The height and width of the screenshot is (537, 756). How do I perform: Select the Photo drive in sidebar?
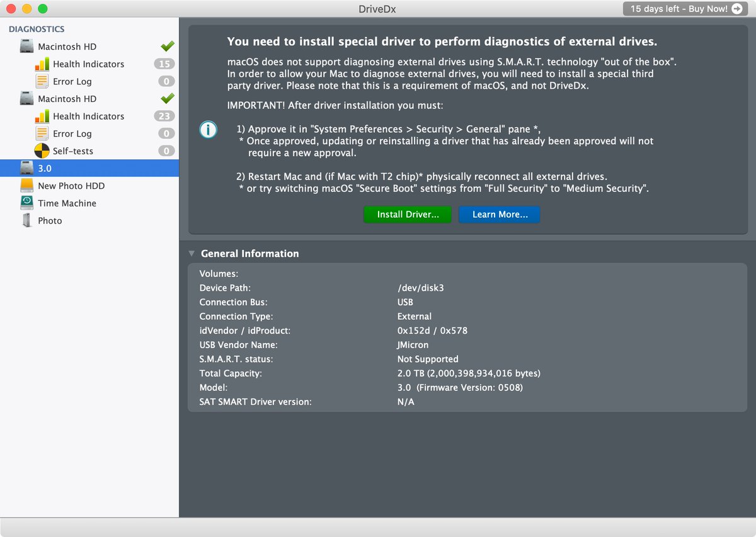coord(89,220)
